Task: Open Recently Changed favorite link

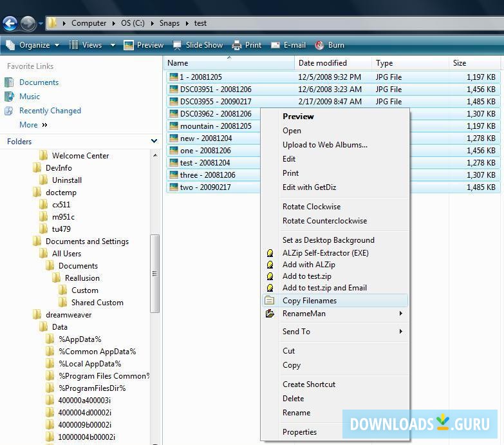Action: (x=50, y=111)
